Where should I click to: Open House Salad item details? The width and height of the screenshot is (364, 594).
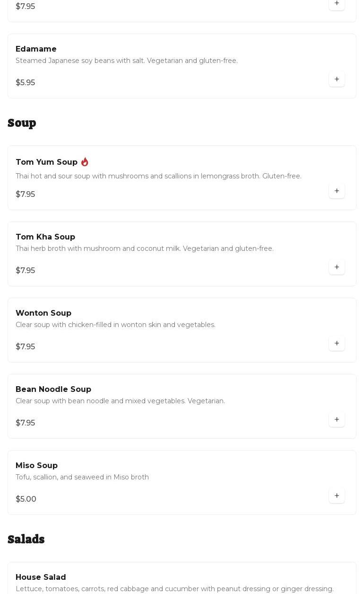pos(41,577)
